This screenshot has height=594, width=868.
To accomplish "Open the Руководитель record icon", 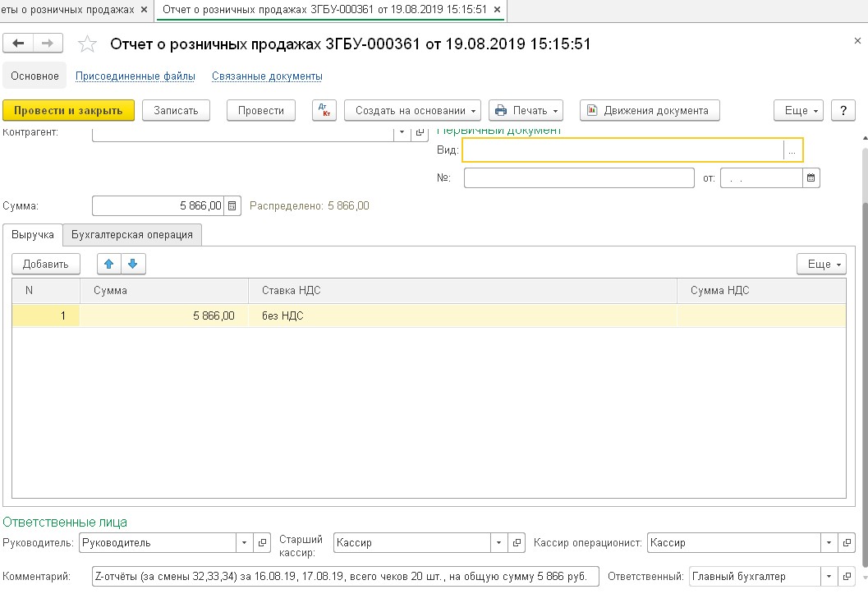I will 262,543.
